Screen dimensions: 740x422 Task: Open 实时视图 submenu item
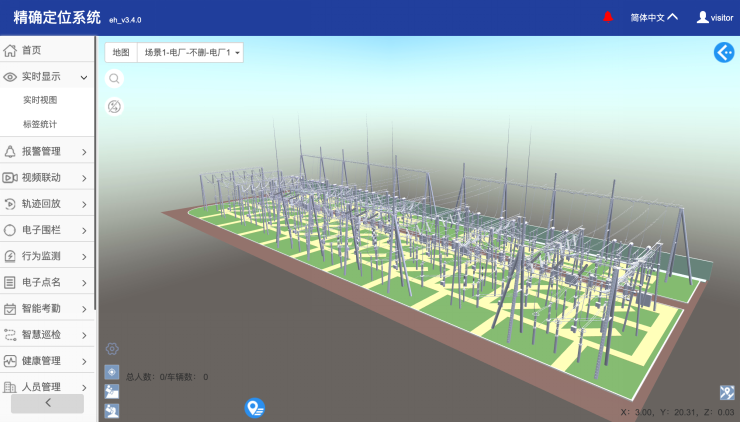[40, 100]
